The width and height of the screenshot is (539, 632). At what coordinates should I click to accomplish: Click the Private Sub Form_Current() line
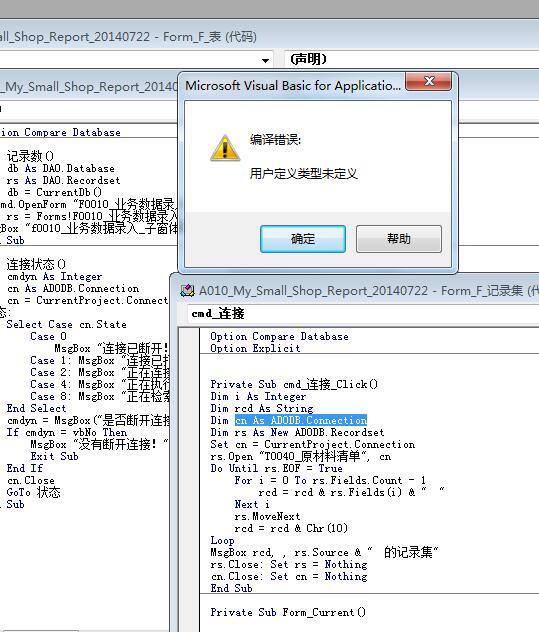pos(288,612)
